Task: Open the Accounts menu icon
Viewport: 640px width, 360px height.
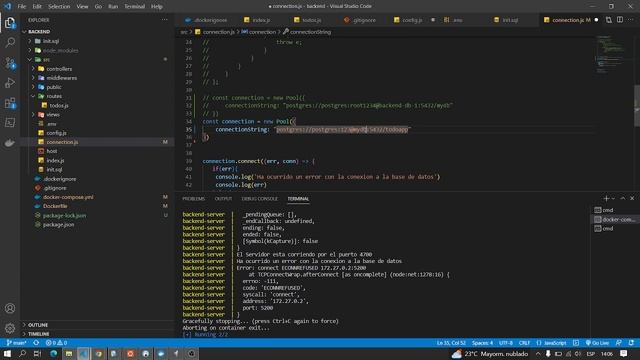Action: [x=10, y=308]
